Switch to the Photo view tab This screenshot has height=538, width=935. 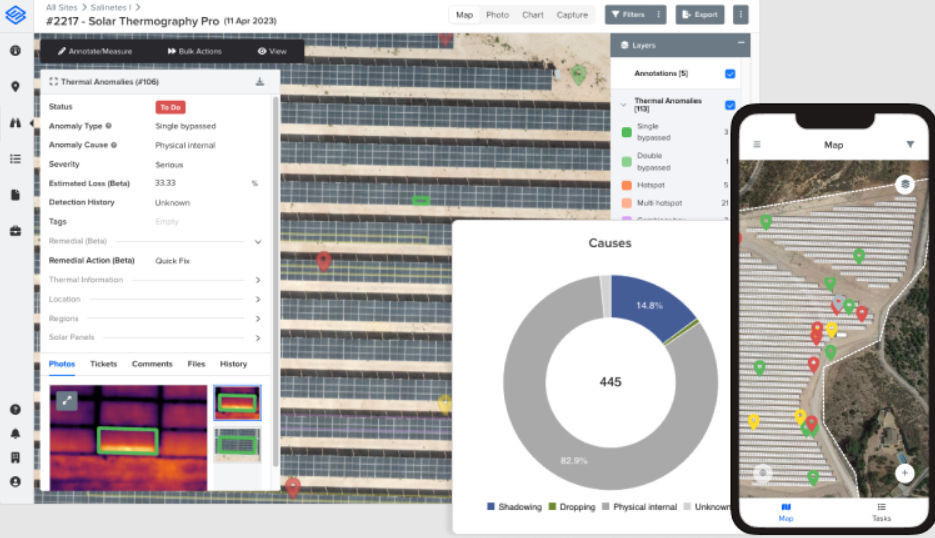[497, 15]
